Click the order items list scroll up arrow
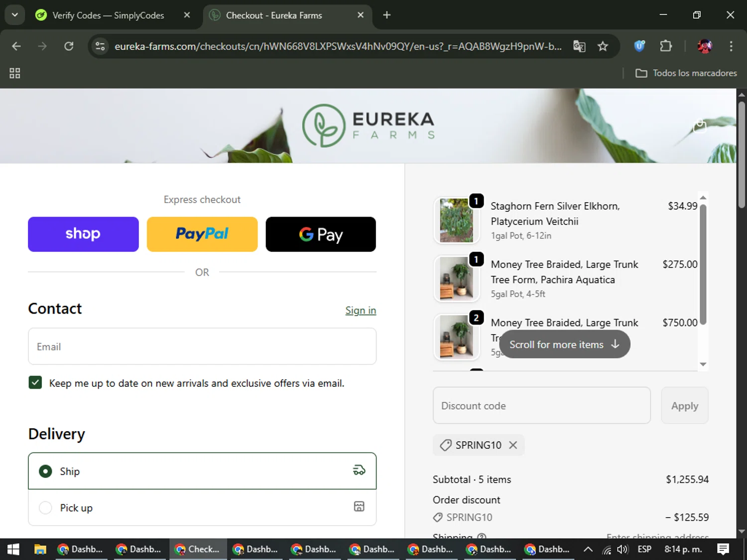Image resolution: width=747 pixels, height=560 pixels. pos(703,198)
